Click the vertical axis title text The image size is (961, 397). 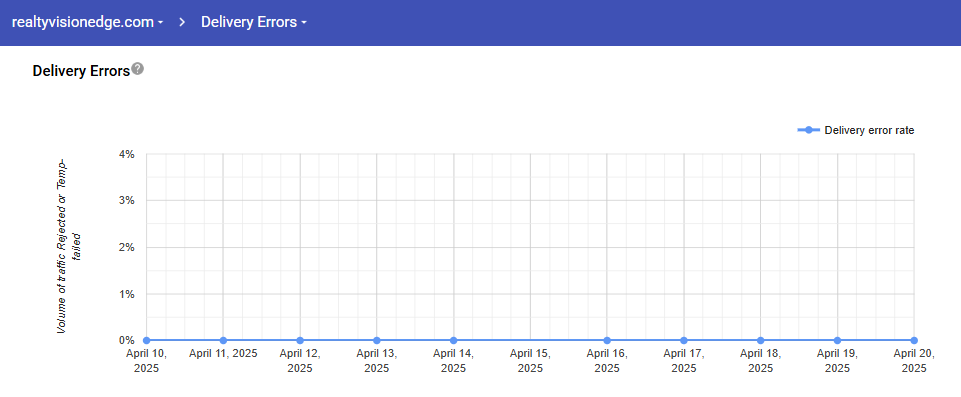pyautogui.click(x=69, y=246)
